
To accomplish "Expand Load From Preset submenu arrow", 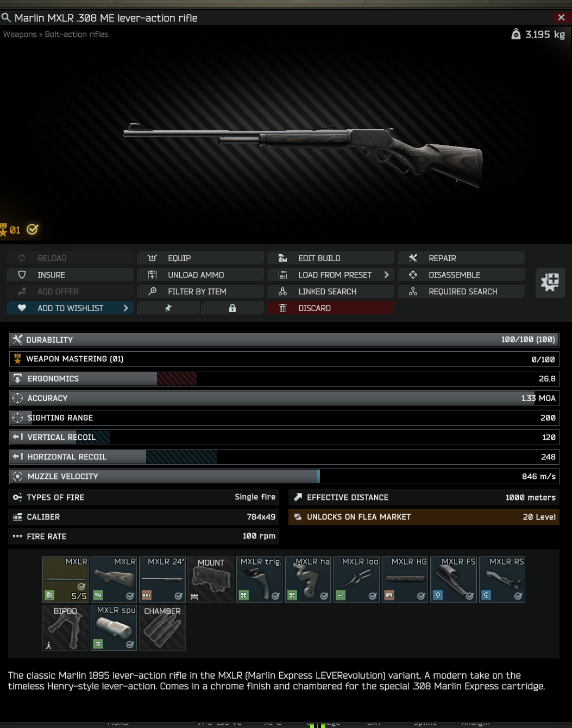I will pos(387,275).
